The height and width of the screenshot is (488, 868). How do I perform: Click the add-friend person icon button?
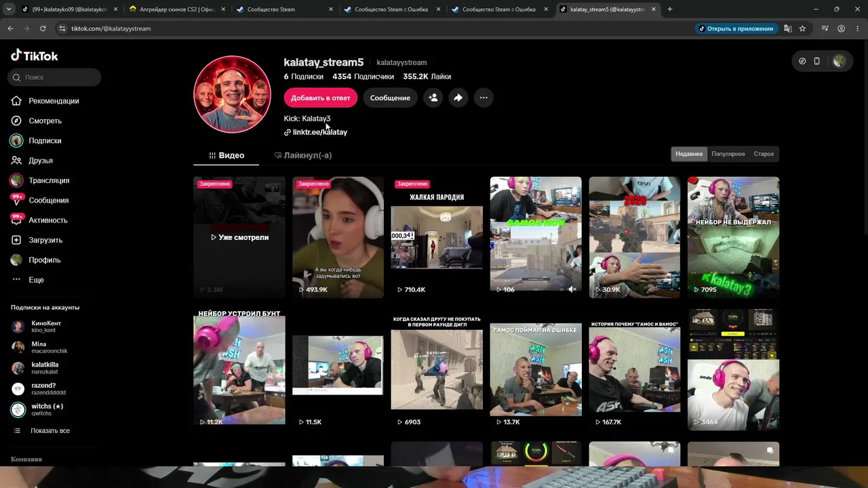[x=433, y=98]
